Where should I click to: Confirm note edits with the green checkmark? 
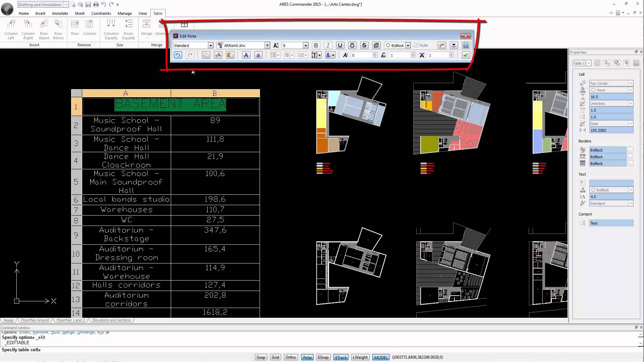[x=466, y=55]
